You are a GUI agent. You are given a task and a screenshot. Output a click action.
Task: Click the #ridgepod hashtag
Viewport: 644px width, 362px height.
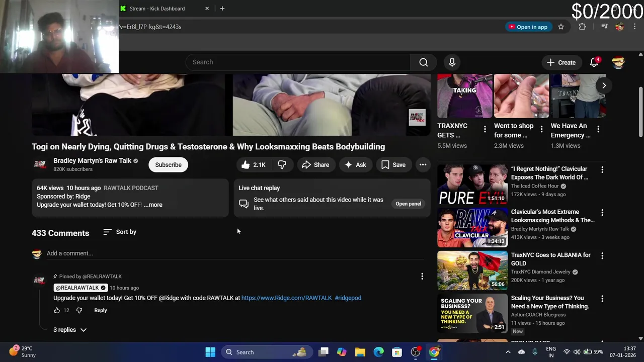pyautogui.click(x=348, y=298)
